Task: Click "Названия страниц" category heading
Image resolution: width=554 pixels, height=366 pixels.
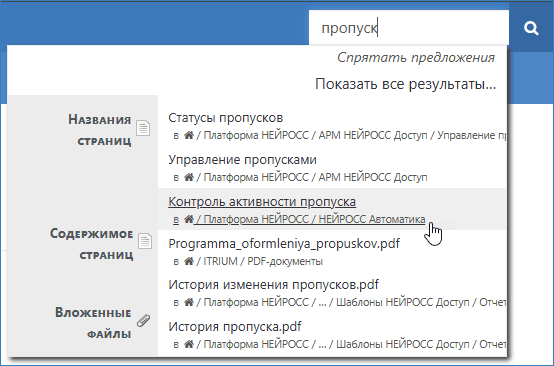Action: click(x=100, y=130)
